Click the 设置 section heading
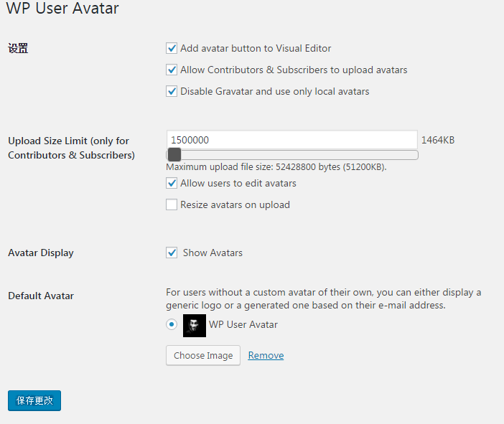This screenshot has height=424, width=504. (x=18, y=50)
